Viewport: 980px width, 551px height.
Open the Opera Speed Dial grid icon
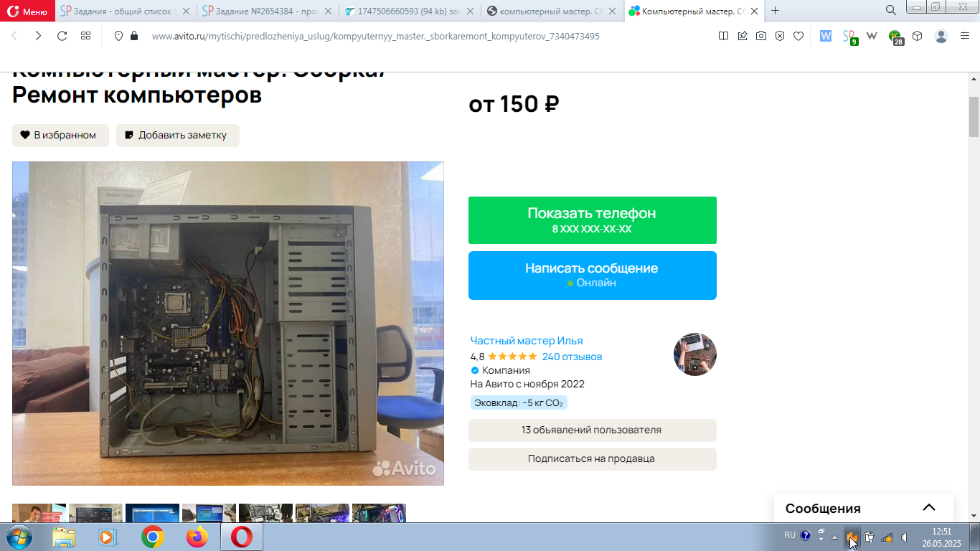[85, 36]
